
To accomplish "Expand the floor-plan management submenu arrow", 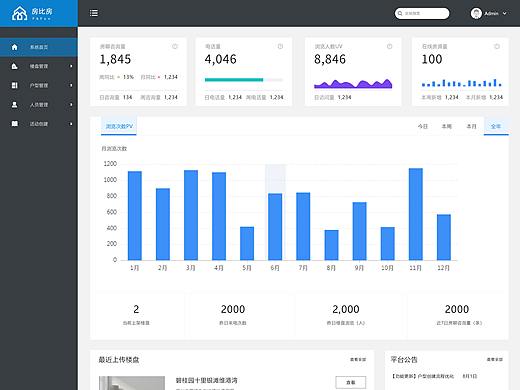I will 71,85.
